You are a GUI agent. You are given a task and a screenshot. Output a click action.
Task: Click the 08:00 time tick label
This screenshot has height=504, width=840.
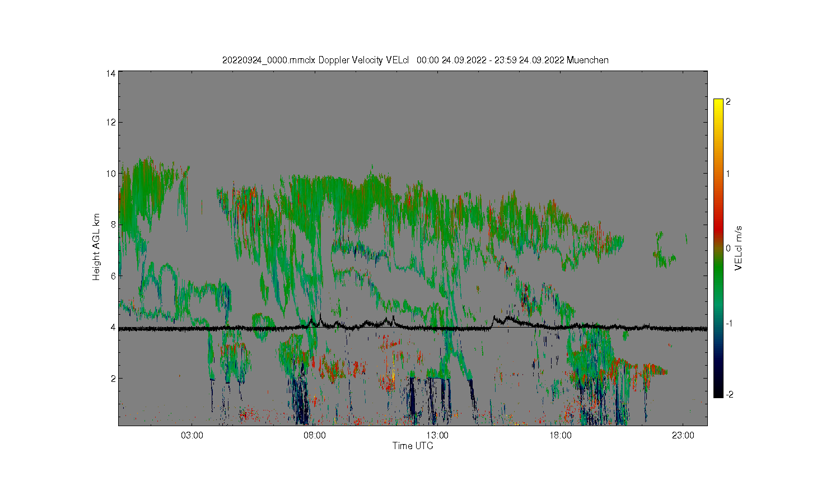coord(315,436)
